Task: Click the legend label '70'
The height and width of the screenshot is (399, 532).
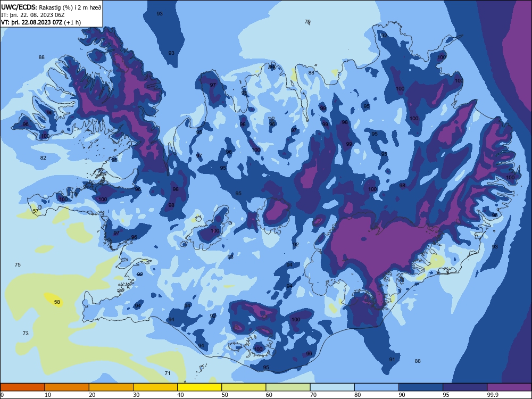Action: pos(313,395)
